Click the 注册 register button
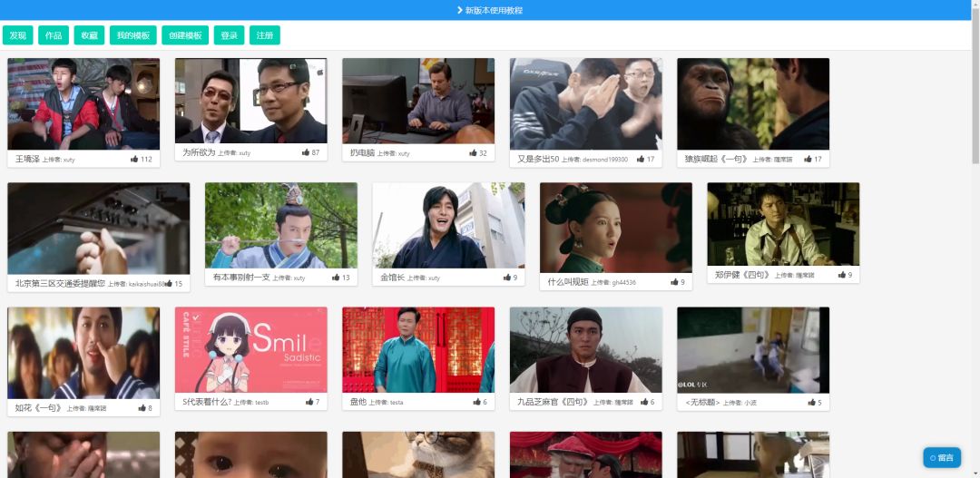Viewport: 980px width, 478px height. [x=265, y=35]
